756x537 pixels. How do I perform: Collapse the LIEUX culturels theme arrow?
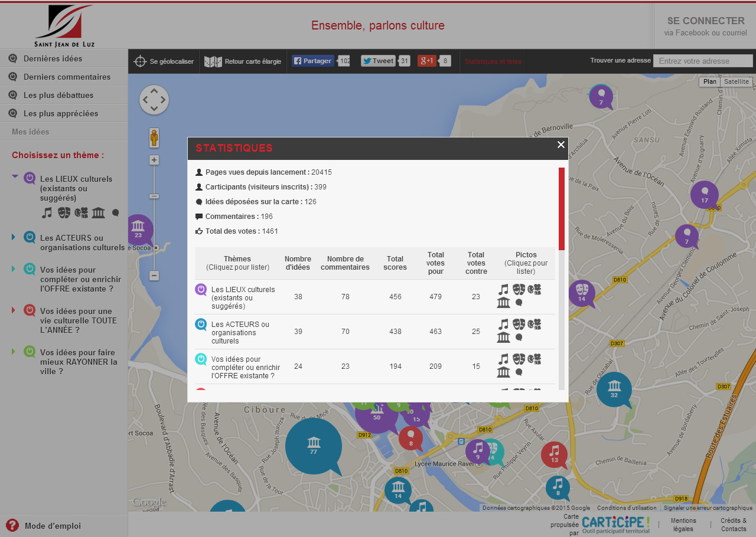(15, 176)
